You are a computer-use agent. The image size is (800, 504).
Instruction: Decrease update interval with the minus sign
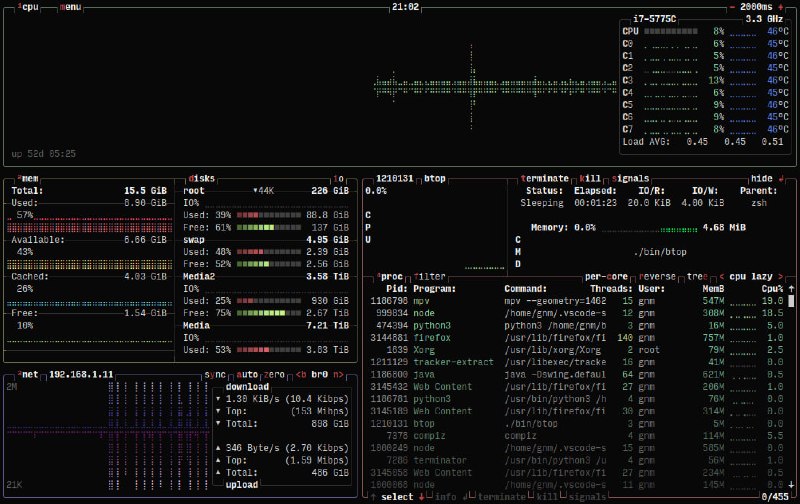click(732, 7)
